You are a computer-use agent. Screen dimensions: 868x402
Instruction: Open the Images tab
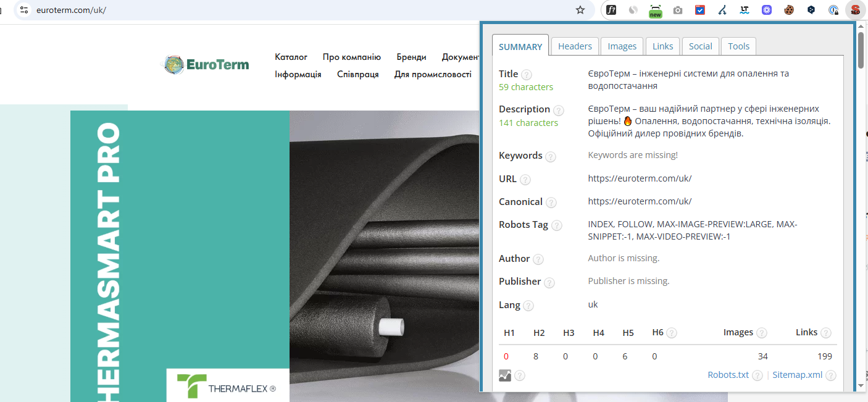pyautogui.click(x=622, y=46)
